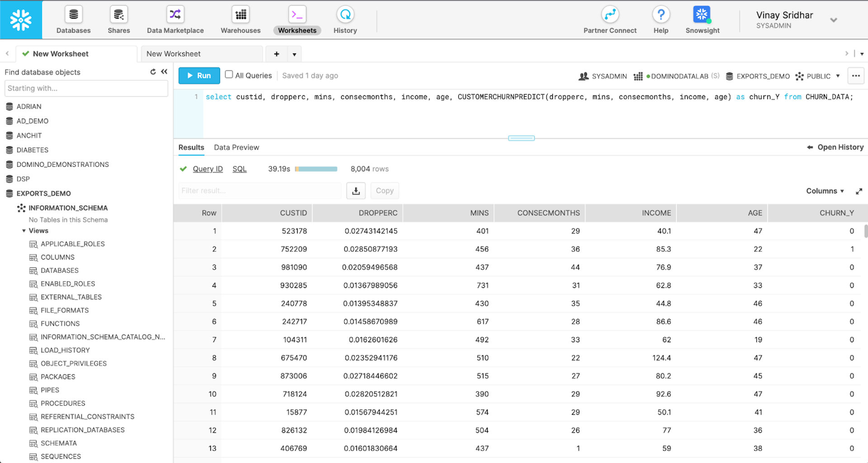Screen dimensions: 868x463
Task: Click the editor/results pane resize handle
Action: coord(521,138)
